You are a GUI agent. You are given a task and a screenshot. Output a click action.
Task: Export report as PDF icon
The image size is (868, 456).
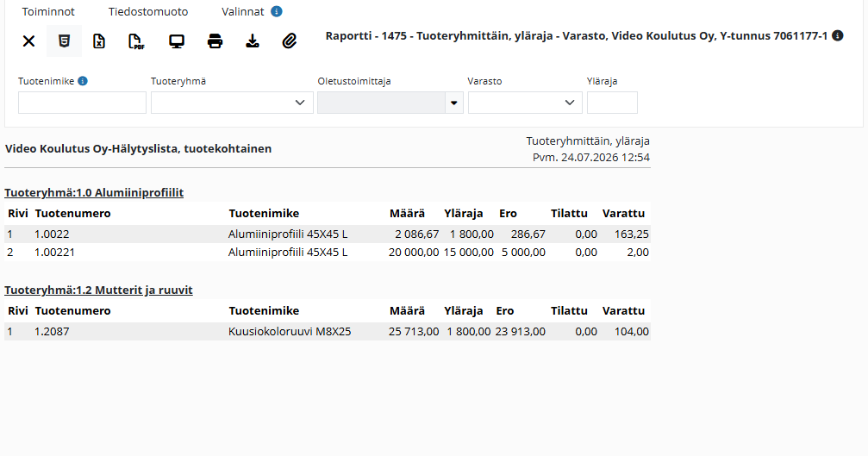(x=136, y=41)
